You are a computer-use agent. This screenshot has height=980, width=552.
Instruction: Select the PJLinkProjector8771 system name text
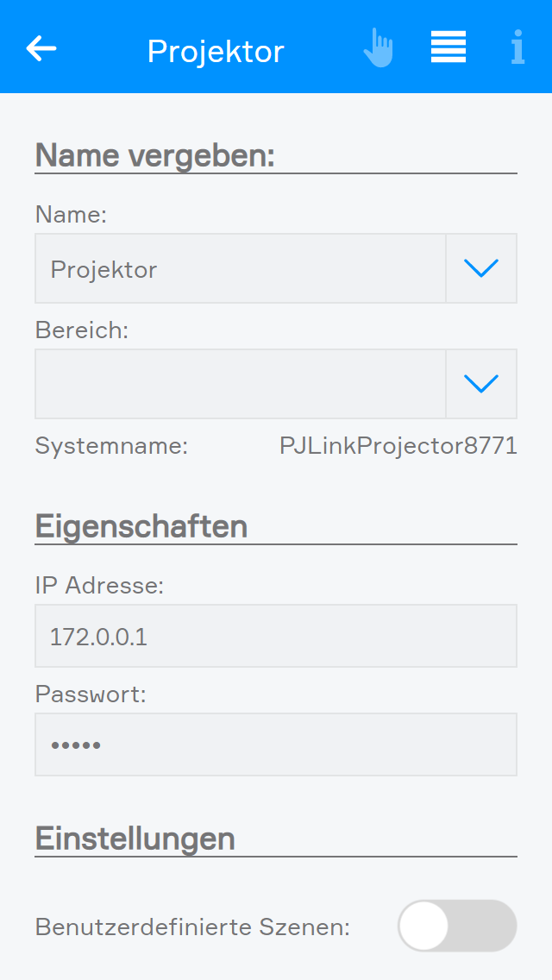(x=398, y=446)
